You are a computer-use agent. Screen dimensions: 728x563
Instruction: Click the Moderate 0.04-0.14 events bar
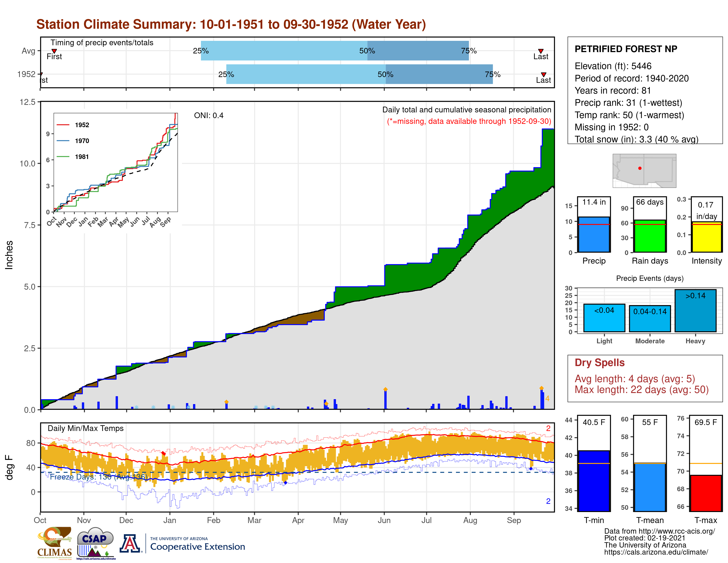click(650, 319)
